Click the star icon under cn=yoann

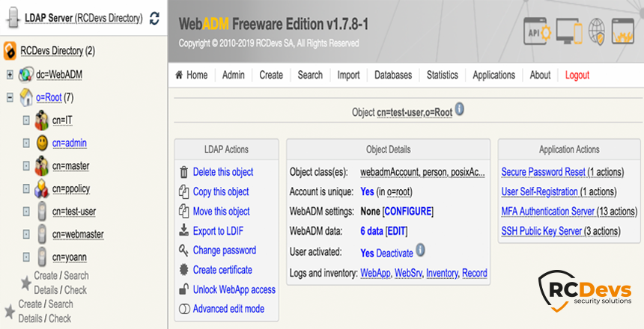tap(26, 283)
